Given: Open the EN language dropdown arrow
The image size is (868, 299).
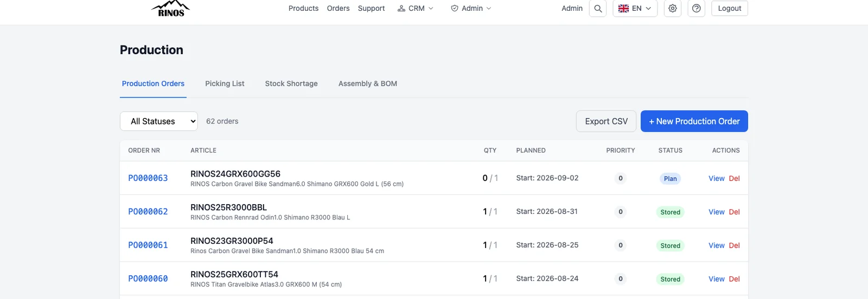Looking at the screenshot, I should 648,8.
